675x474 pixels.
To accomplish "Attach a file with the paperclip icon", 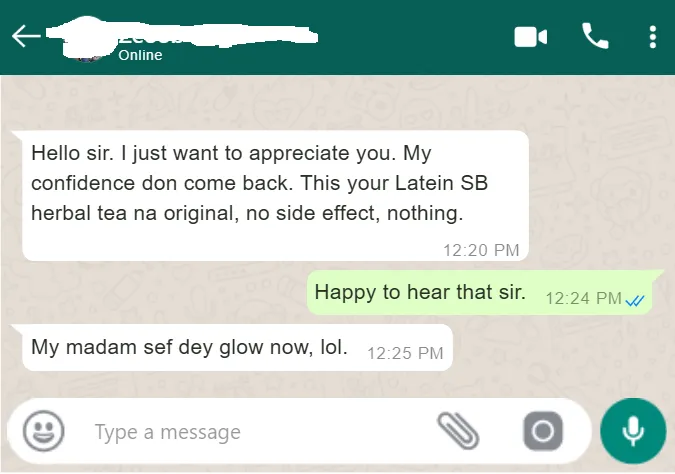I will (458, 431).
